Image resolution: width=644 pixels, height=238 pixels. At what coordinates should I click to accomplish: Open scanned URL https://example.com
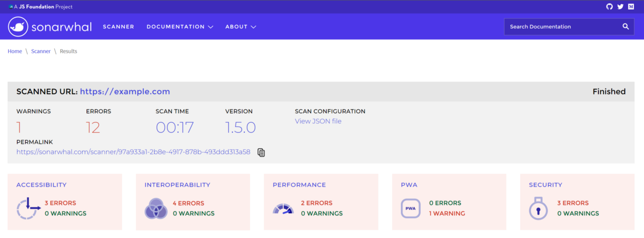point(125,92)
